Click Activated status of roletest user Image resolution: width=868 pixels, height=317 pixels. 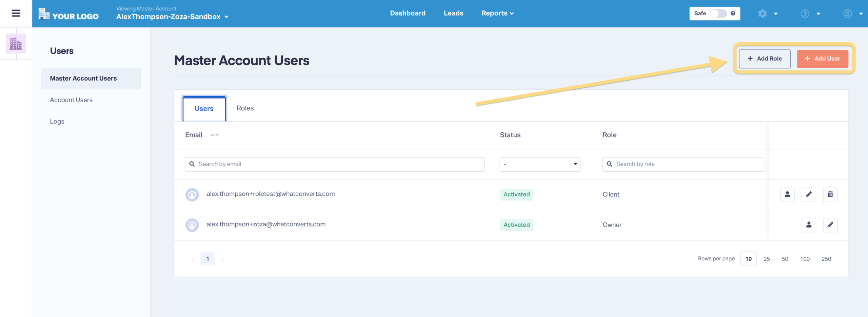tap(516, 194)
